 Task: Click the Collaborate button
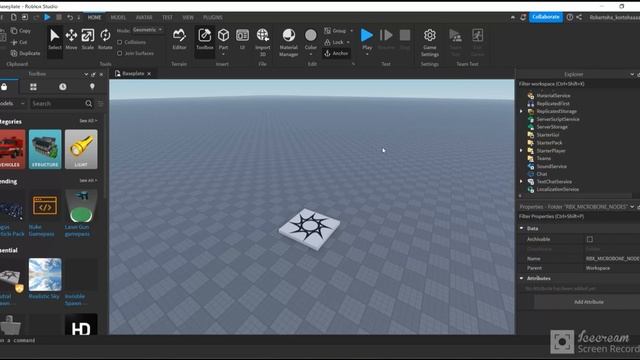[x=546, y=17]
